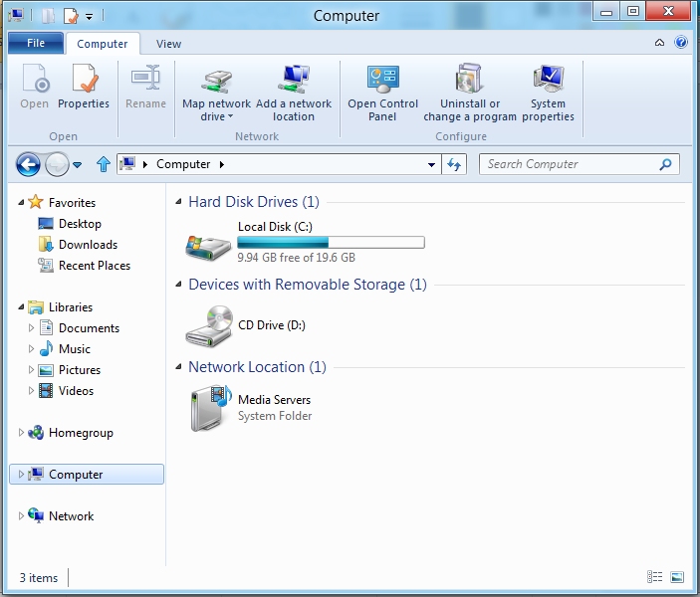Viewport: 700px width, 597px height.
Task: Refresh the Computer view
Action: tap(454, 164)
